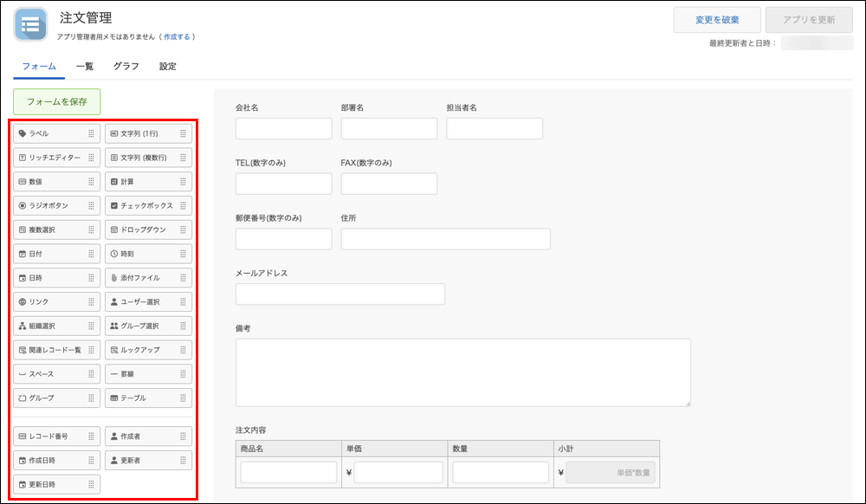Click the 小計 calculated field
Screen dimensions: 866x504
coord(611,473)
